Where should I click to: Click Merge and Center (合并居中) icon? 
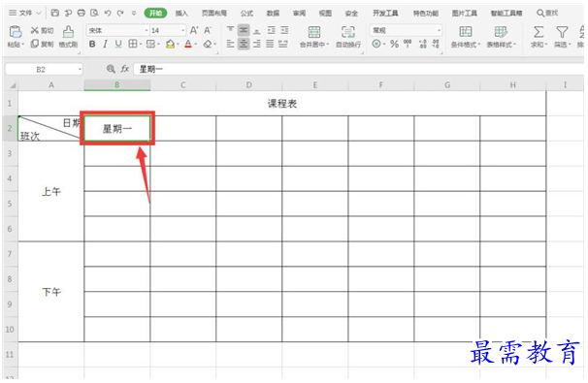[x=314, y=32]
